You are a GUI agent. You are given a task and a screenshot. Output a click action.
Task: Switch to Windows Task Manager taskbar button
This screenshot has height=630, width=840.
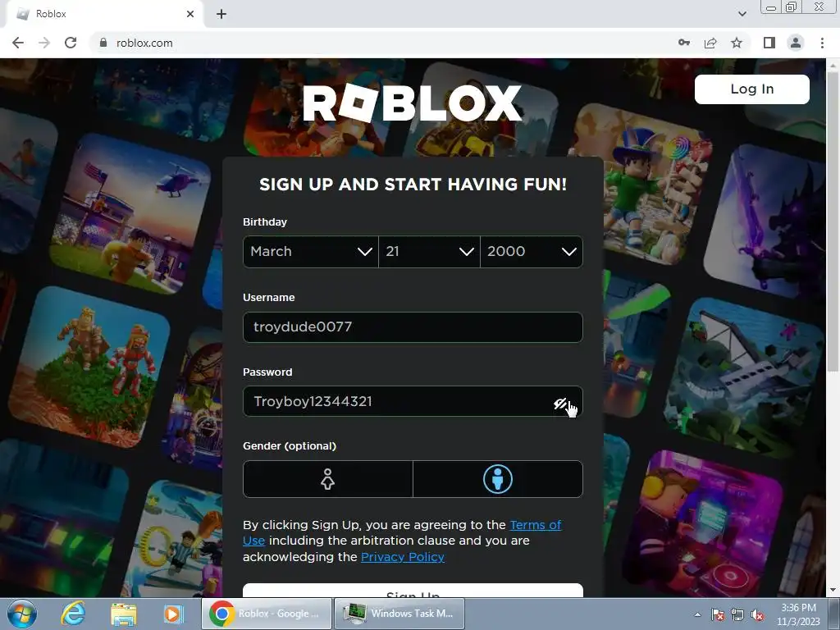(399, 614)
